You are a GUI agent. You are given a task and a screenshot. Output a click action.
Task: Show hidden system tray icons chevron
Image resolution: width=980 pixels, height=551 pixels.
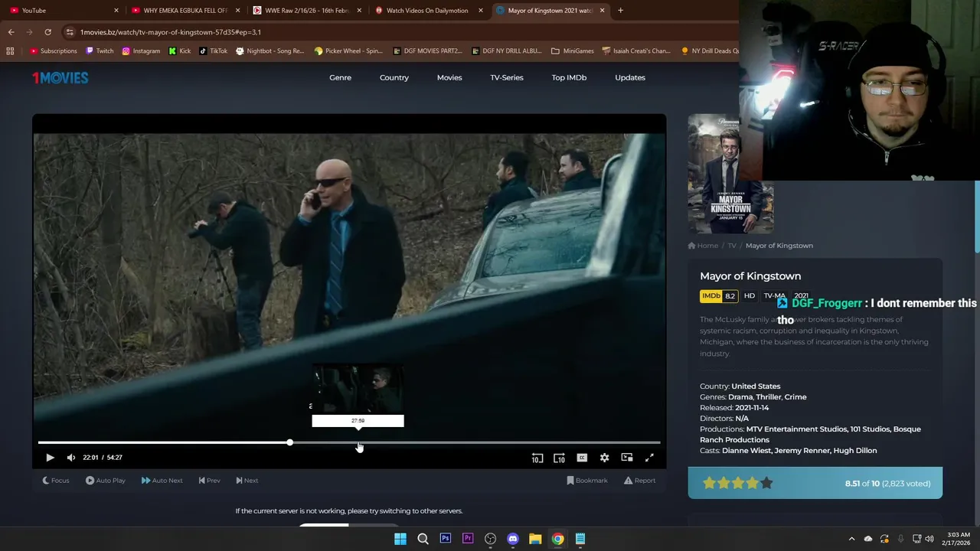pyautogui.click(x=851, y=539)
